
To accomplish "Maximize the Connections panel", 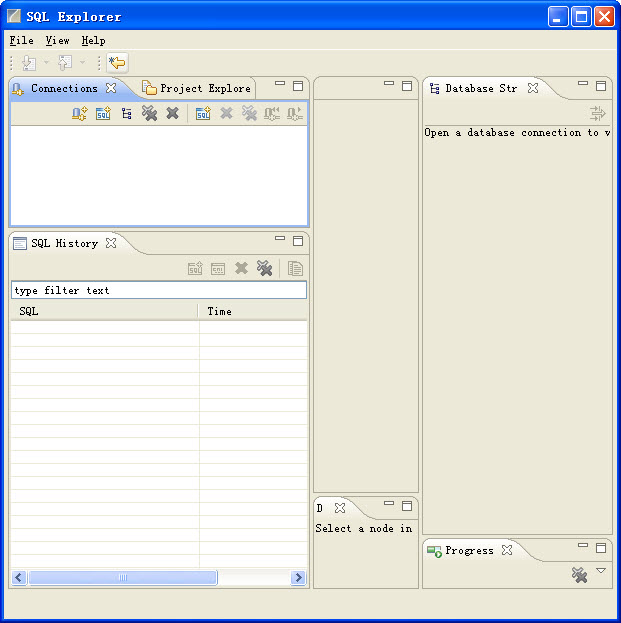I will point(298,86).
